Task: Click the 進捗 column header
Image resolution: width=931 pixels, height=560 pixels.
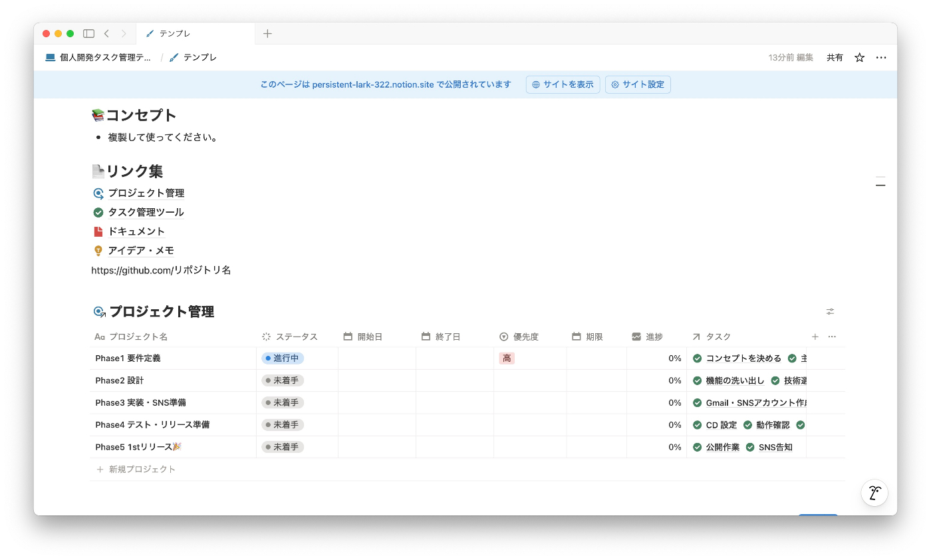Action: (656, 337)
